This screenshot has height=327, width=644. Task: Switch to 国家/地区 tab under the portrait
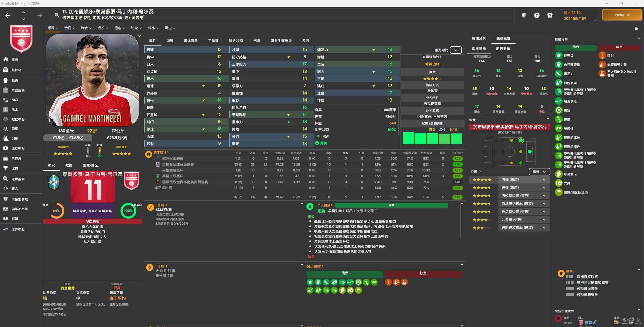[90, 165]
